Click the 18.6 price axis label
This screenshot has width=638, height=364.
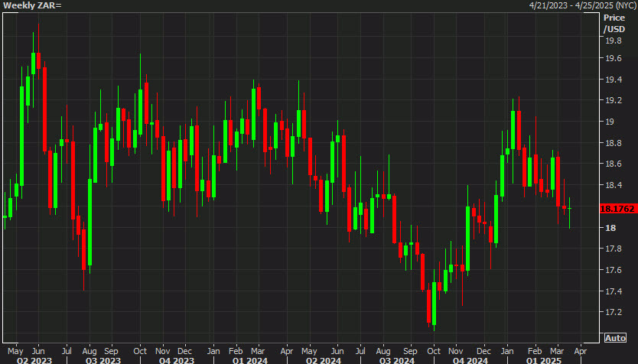pyautogui.click(x=614, y=164)
